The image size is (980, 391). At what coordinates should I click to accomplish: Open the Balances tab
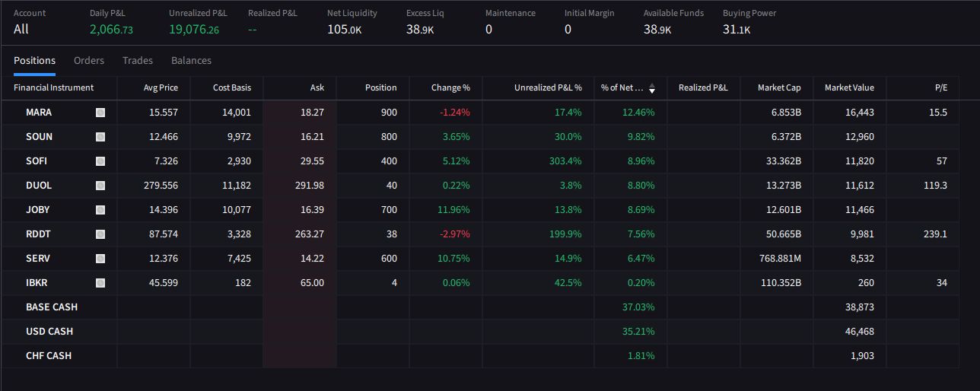(x=191, y=61)
